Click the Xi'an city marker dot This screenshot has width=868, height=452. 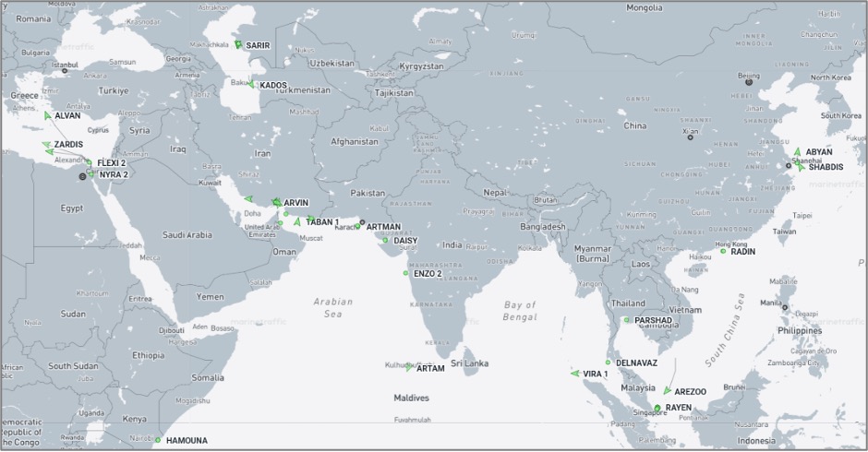point(691,137)
